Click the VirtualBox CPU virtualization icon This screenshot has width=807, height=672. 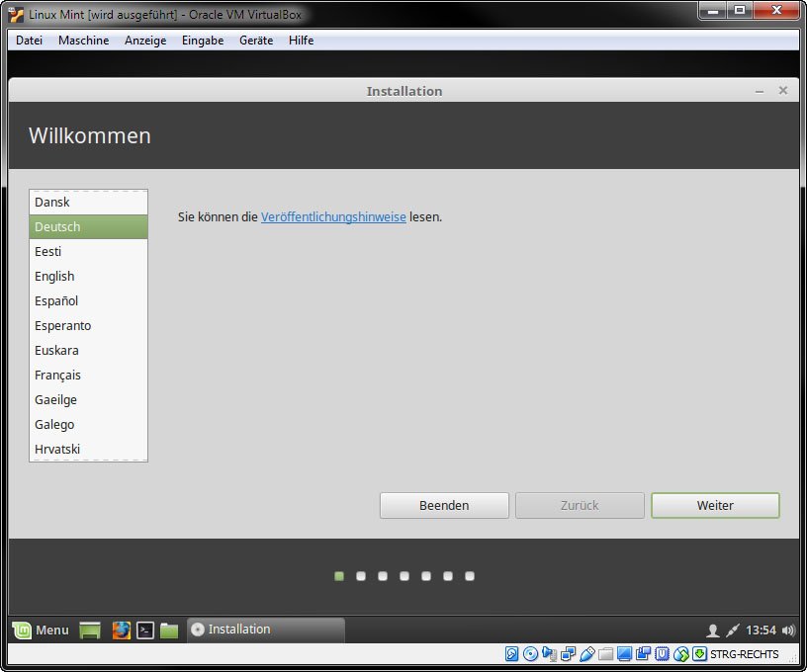coord(662,654)
